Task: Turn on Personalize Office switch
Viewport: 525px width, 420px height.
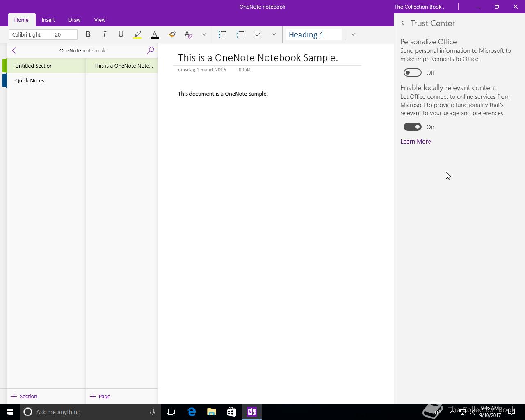Action: pyautogui.click(x=412, y=73)
